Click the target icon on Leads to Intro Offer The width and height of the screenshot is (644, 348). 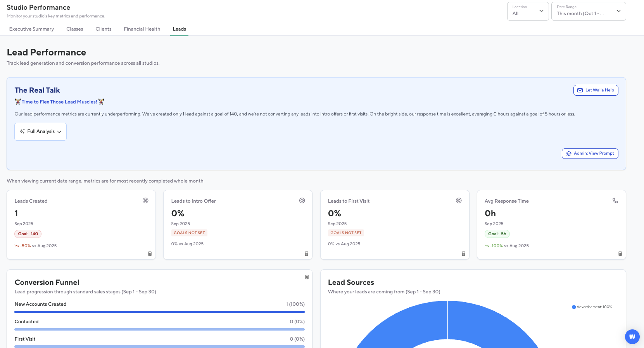pyautogui.click(x=302, y=200)
